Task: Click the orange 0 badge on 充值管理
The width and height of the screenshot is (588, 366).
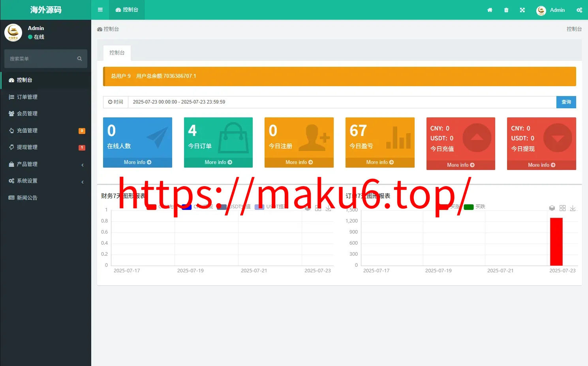Action: point(82,131)
